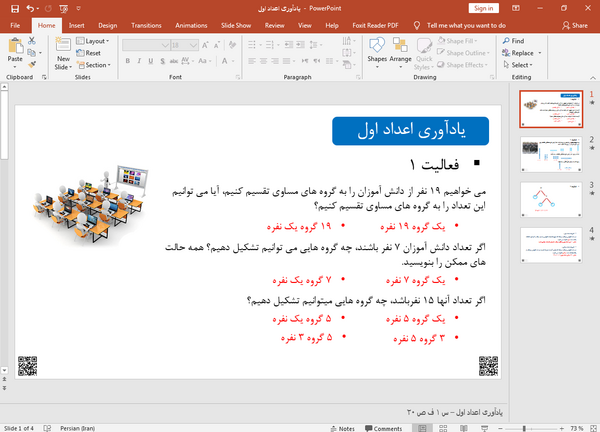Click the Tell me lightbulb icon
Screen dimensions: 600x432
pyautogui.click(x=417, y=25)
